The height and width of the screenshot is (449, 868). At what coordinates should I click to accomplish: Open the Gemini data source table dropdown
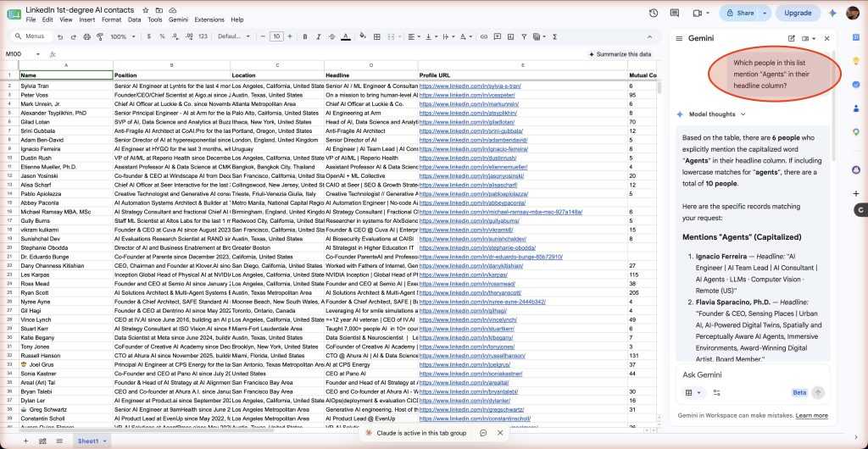(x=693, y=392)
